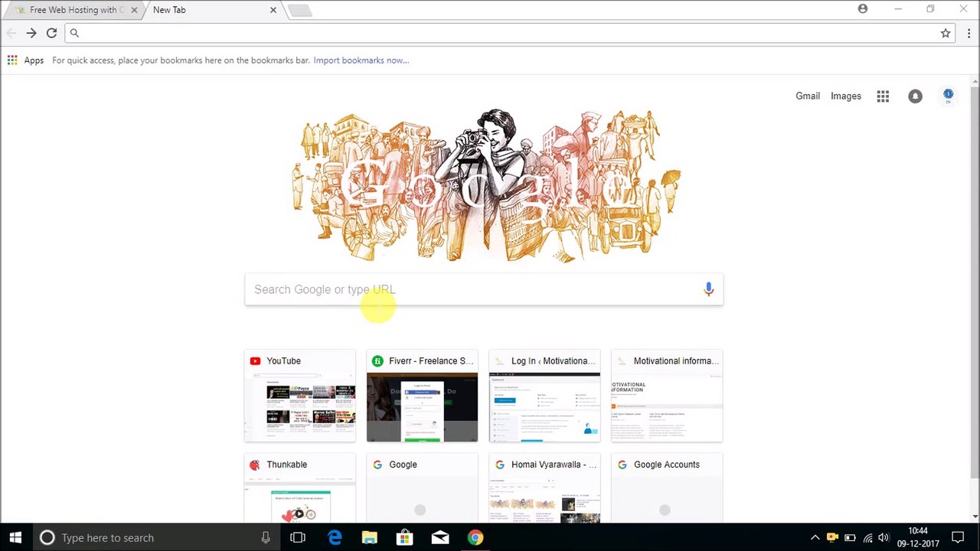Image resolution: width=980 pixels, height=551 pixels.
Task: Click the Chrome profile icon in title bar
Action: coord(863,9)
